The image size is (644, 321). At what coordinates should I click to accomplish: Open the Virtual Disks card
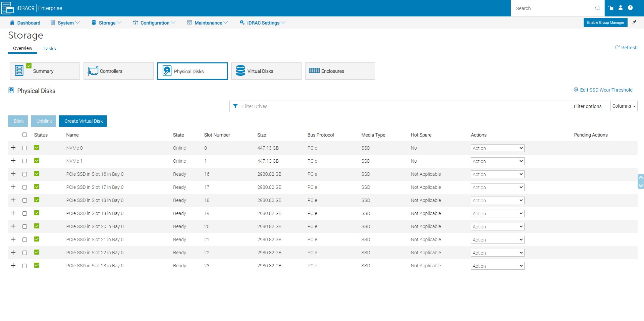pos(266,71)
